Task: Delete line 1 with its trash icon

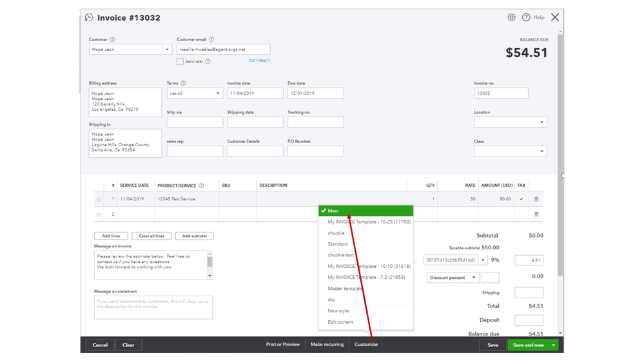Action: [536, 199]
